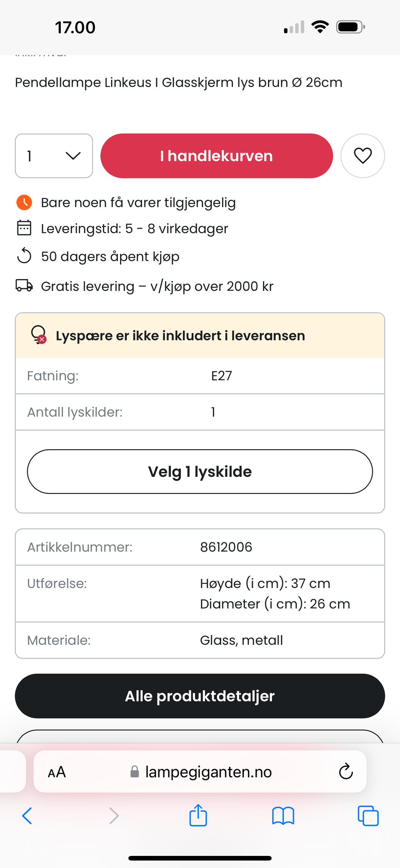Click article number 8612006

pos(226,547)
